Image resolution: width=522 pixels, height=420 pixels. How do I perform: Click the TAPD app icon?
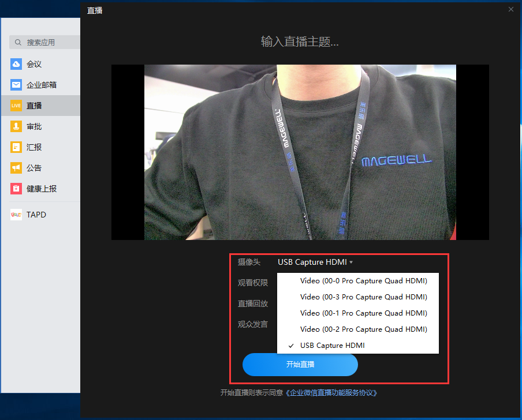[x=16, y=215]
